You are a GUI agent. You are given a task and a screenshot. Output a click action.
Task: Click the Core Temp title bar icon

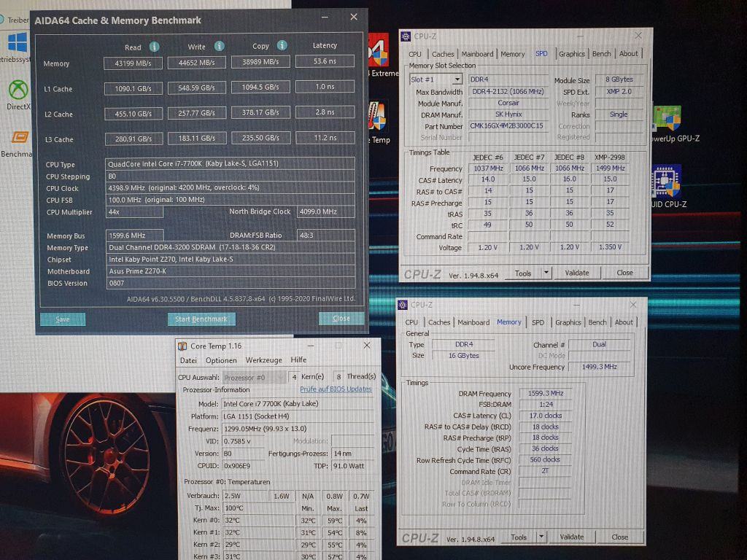(182, 346)
